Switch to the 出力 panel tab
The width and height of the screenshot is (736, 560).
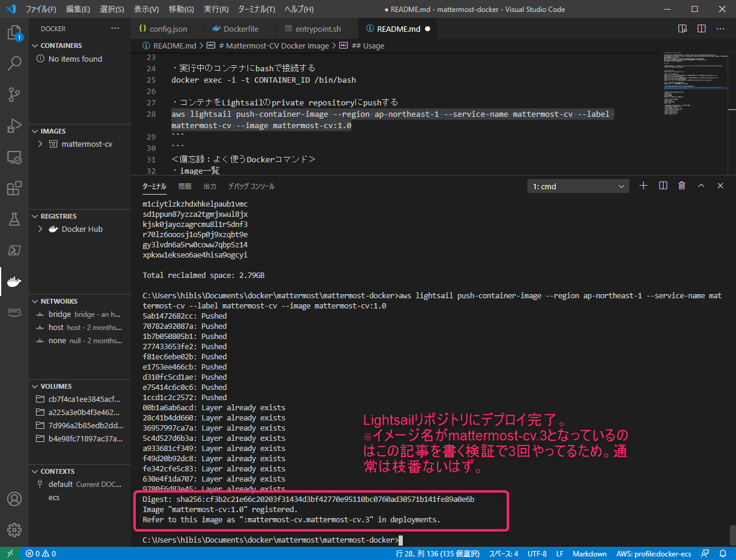(210, 186)
